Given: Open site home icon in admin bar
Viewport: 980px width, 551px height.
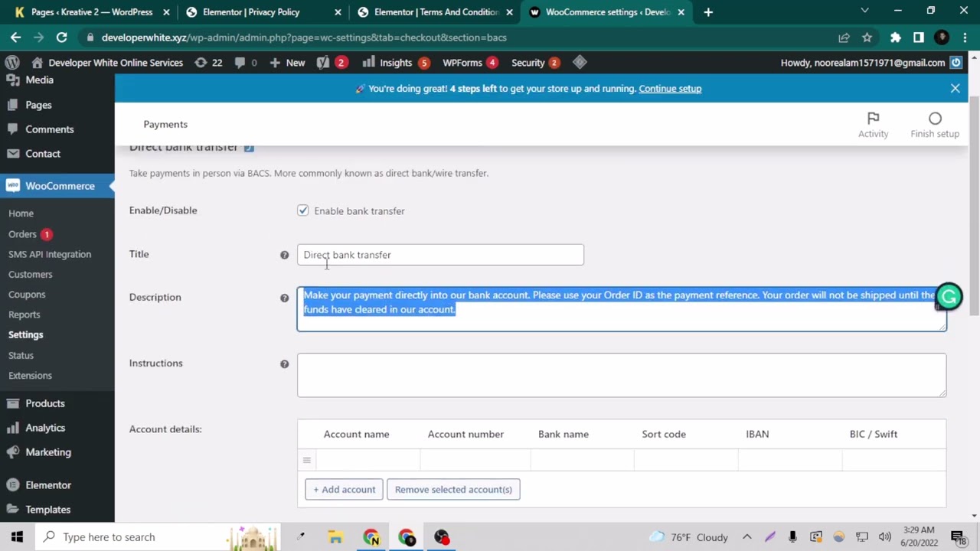Looking at the screenshot, I should 37,63.
